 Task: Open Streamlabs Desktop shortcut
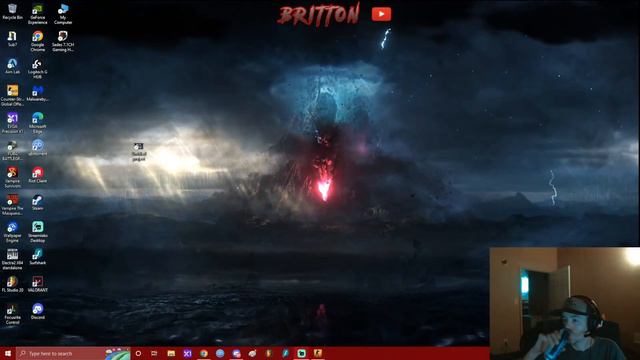point(38,233)
